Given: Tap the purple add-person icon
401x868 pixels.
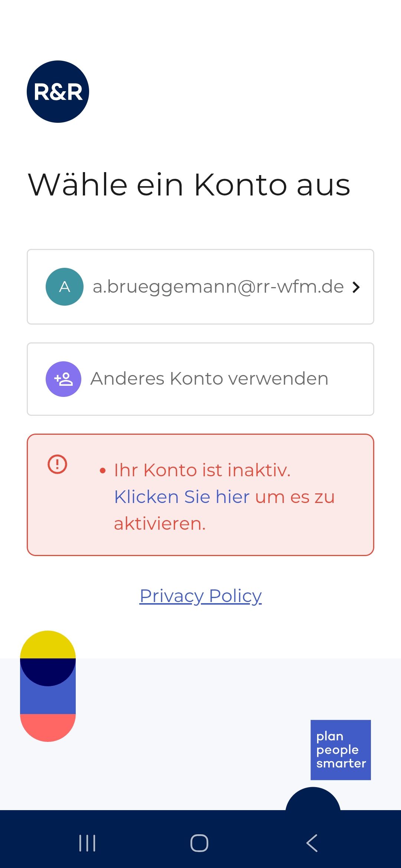Looking at the screenshot, I should [x=63, y=379].
